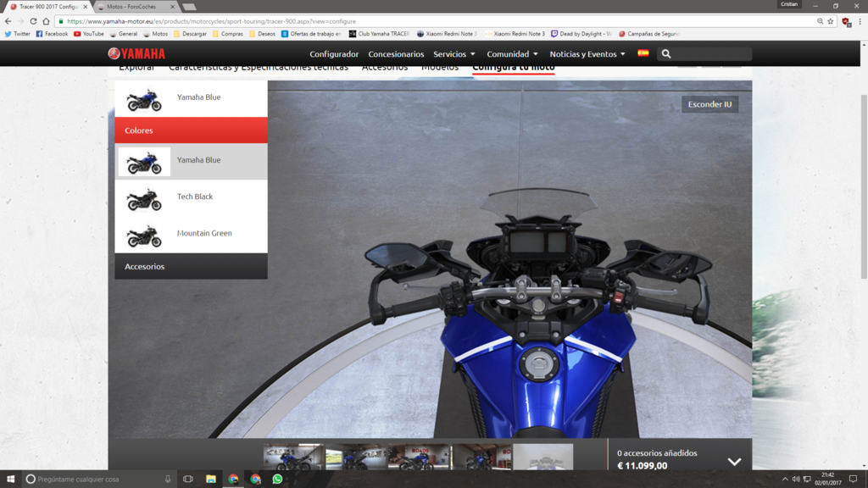Open the Modelos page tab
Viewport: 868px width, 488px height.
(x=440, y=68)
